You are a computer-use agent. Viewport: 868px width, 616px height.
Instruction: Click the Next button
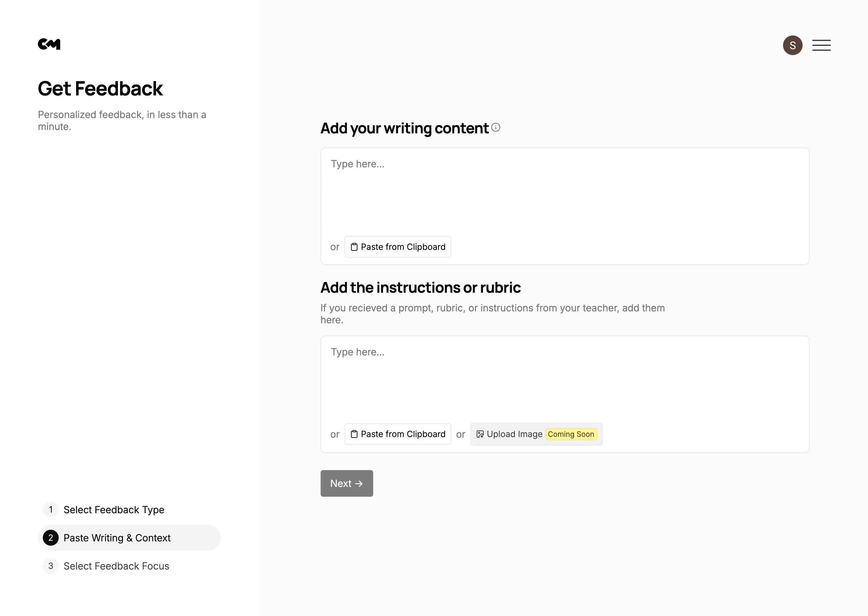click(x=347, y=483)
